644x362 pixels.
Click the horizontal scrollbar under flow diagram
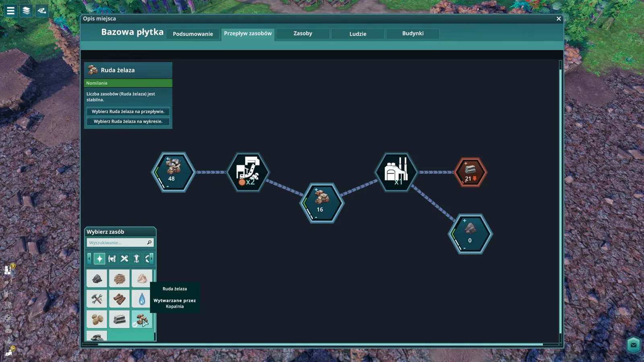pyautogui.click(x=320, y=344)
